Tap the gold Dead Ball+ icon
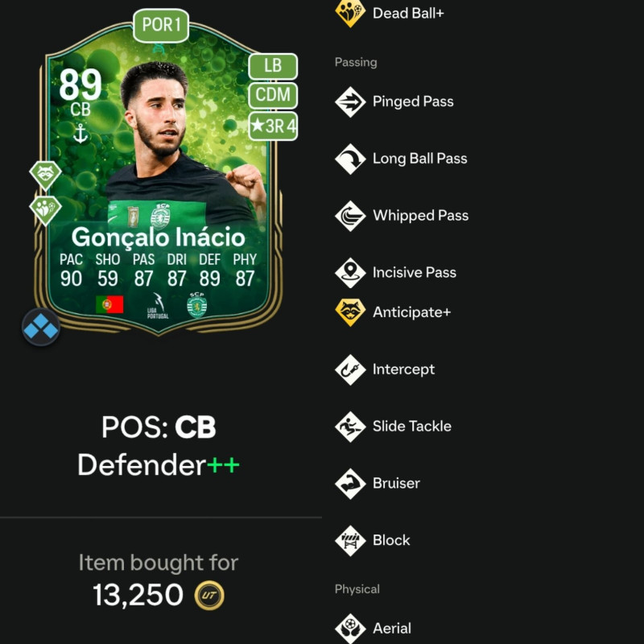Screen dimensions: 644x644 350,13
